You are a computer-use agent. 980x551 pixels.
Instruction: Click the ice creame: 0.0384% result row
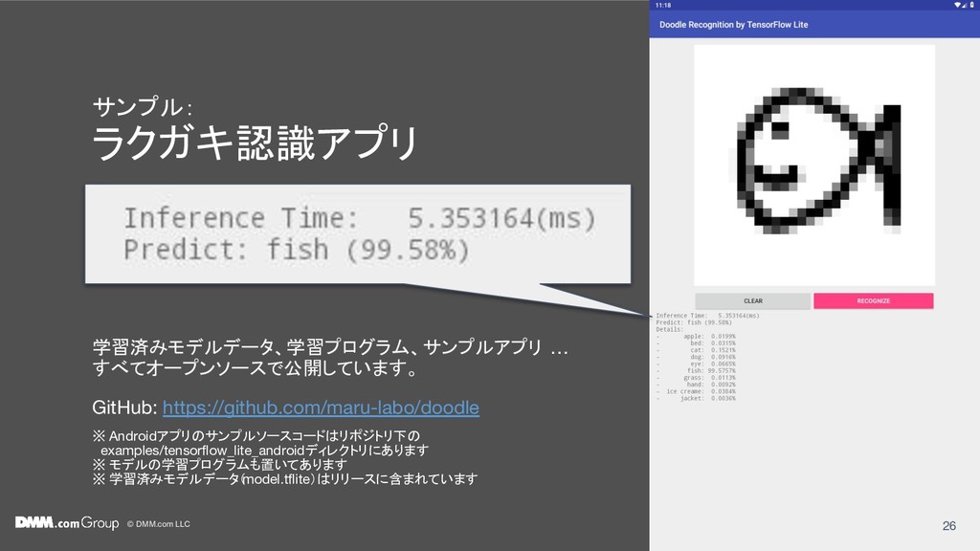696,391
